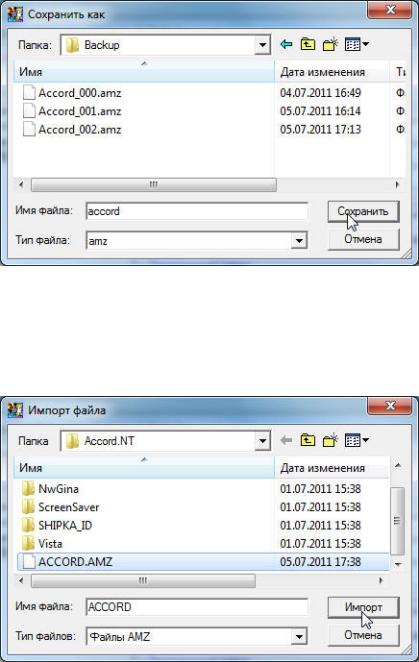Open view menu icon in Import dialog
This screenshot has width=419, height=662.
pyautogui.click(x=356, y=440)
